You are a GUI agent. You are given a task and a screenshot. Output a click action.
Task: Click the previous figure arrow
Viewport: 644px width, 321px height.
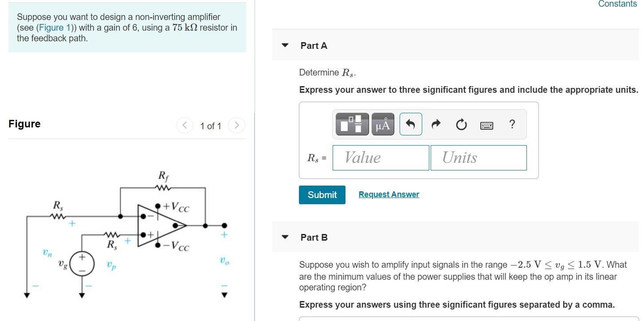(x=185, y=125)
